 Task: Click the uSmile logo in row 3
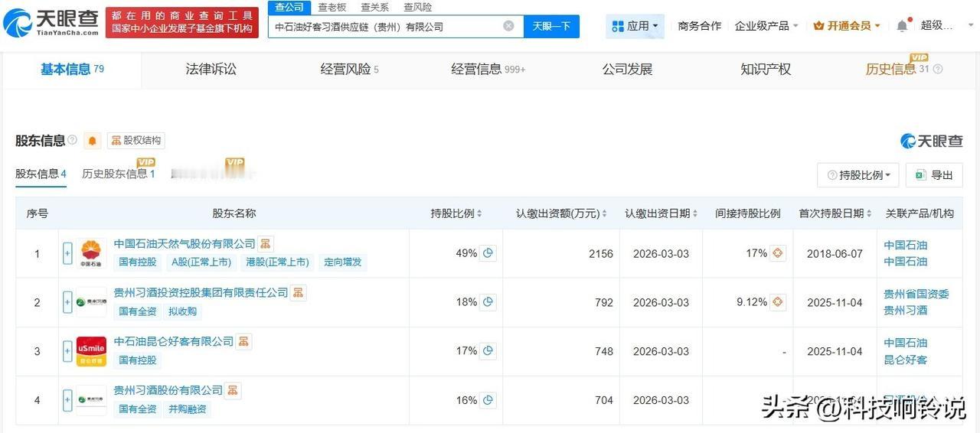click(x=91, y=351)
